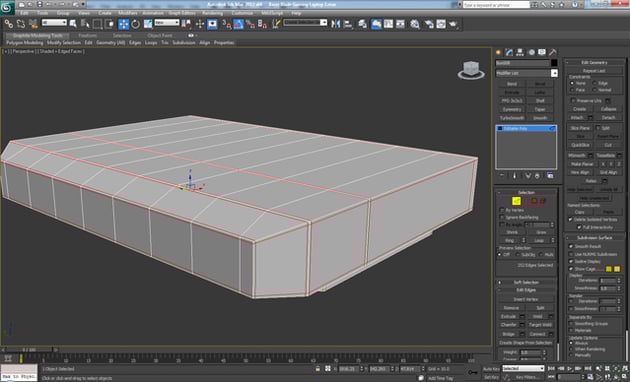Click the Chamfer button in Edit Edges
Viewport: 630px width, 382px height.
point(509,325)
